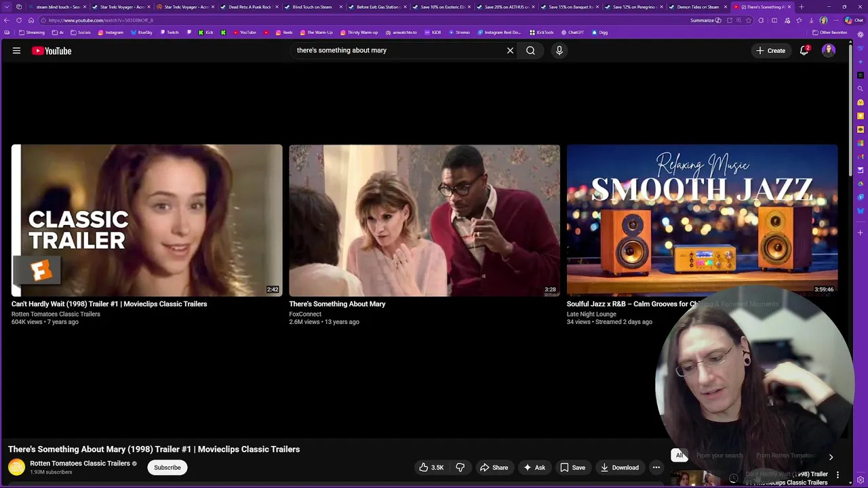
Task: Open Other favorites folder
Action: pyautogui.click(x=830, y=33)
